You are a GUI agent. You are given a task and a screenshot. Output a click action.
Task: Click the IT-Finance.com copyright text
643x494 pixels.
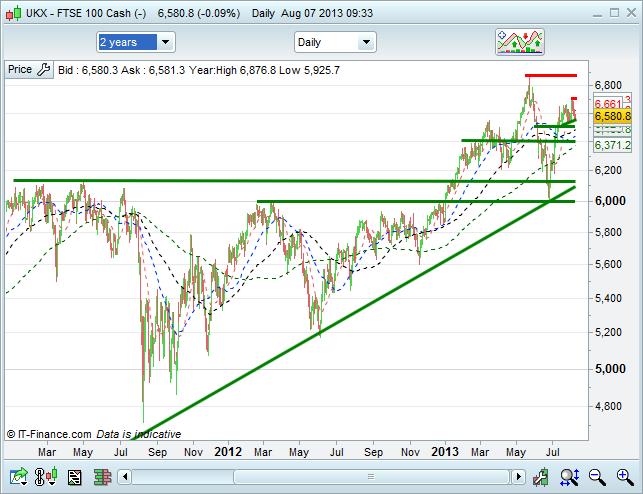click(49, 434)
